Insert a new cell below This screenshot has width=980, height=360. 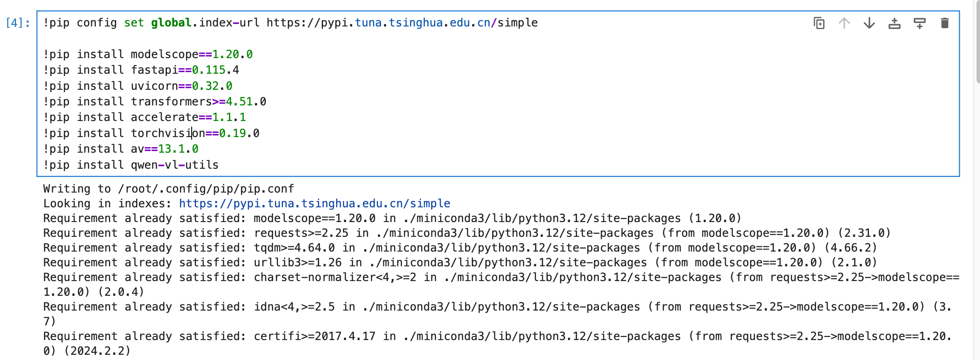click(x=919, y=23)
